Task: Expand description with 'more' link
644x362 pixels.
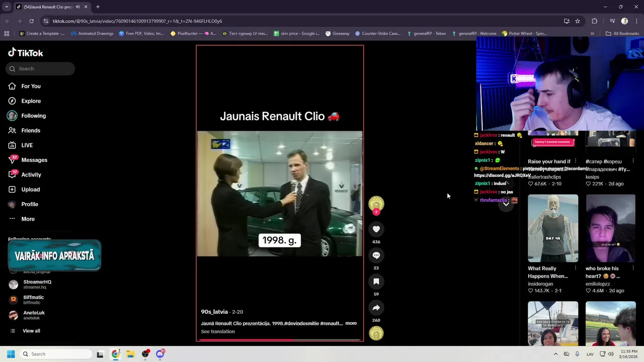Action: coord(351,323)
